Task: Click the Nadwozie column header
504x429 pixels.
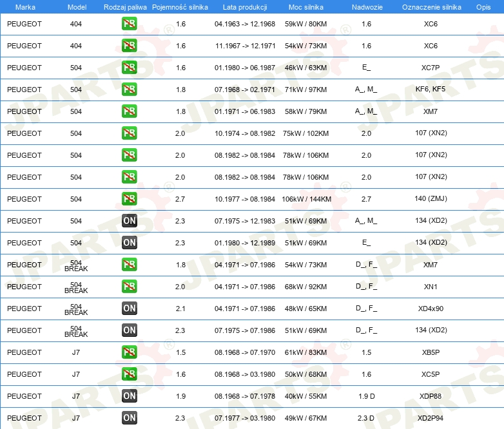Action: [367, 7]
